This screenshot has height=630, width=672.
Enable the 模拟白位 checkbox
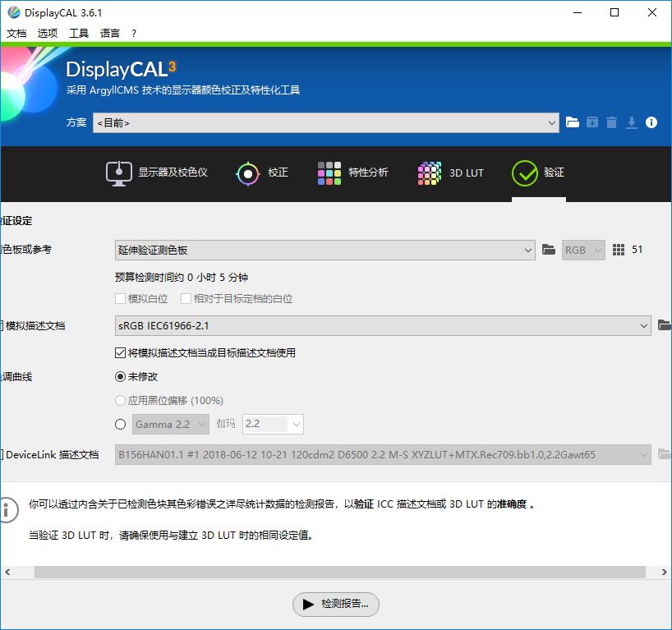[120, 298]
